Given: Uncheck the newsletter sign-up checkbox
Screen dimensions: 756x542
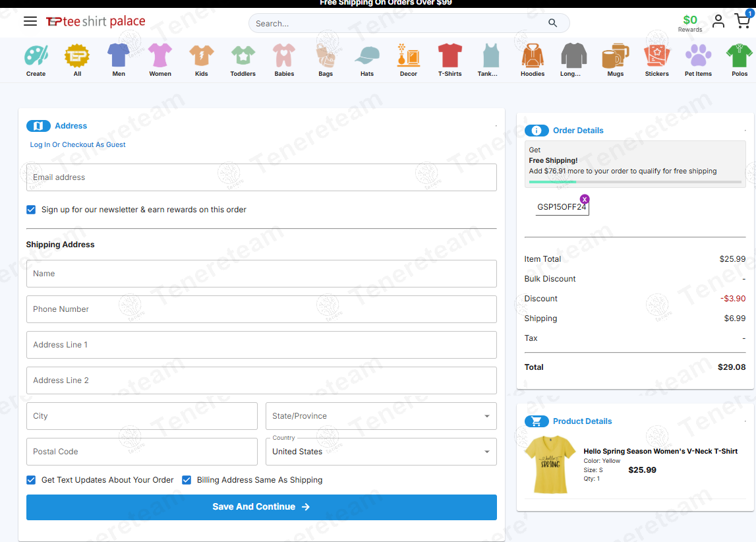Looking at the screenshot, I should tap(31, 210).
